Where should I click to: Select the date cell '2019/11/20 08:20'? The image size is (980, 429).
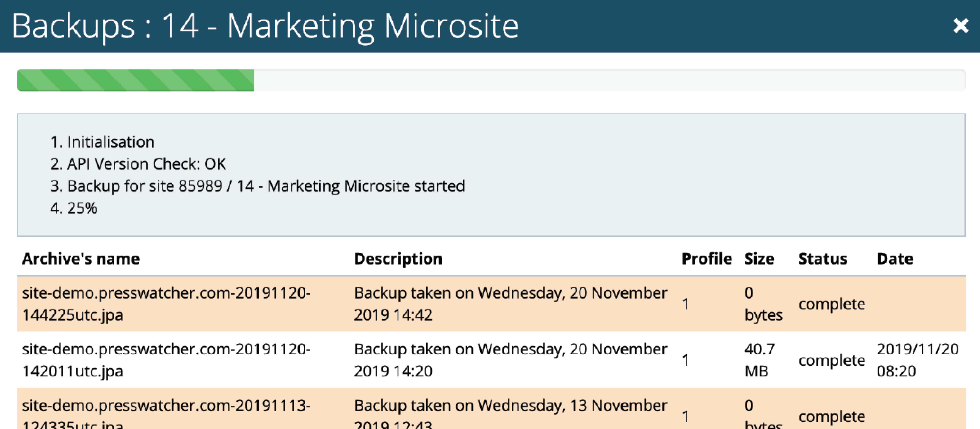point(918,360)
